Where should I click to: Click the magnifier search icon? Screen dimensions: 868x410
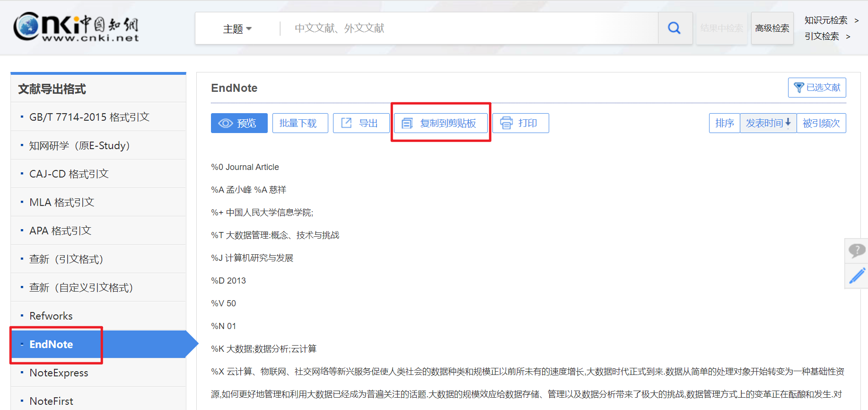(x=675, y=28)
